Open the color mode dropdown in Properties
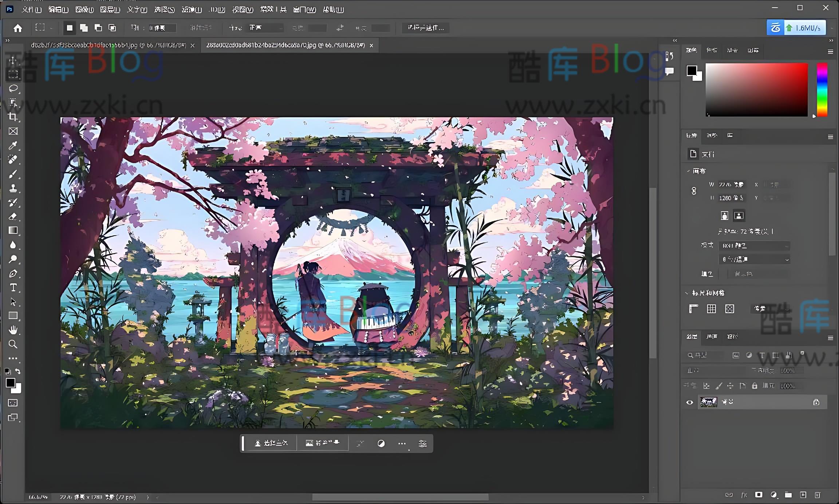Screen dimensions: 839x504 [754, 246]
